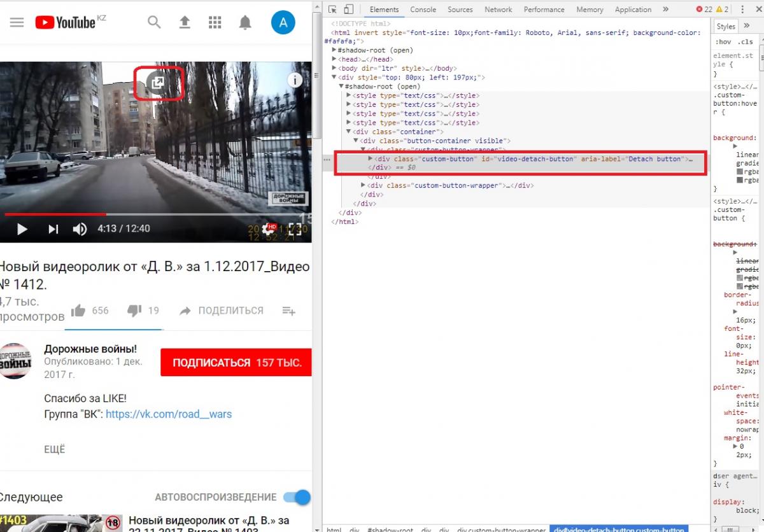Click the video info card icon
764x532 pixels.
[x=294, y=80]
